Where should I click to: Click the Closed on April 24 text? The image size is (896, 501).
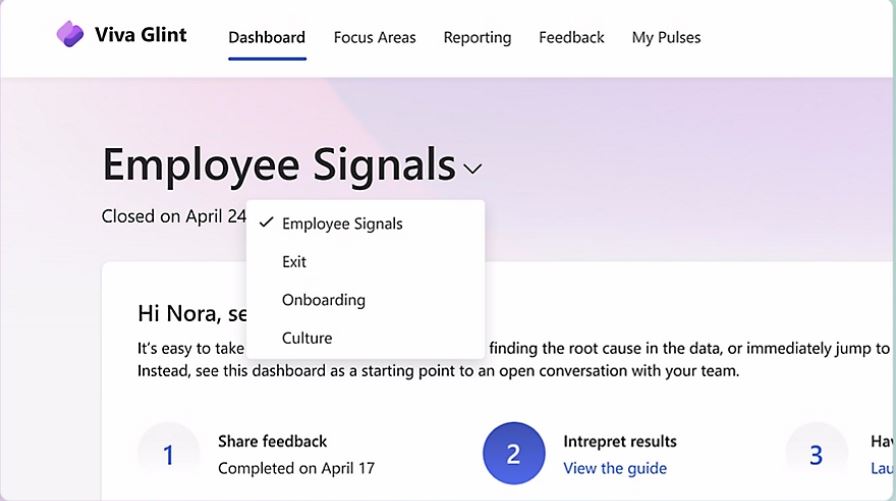coord(174,216)
